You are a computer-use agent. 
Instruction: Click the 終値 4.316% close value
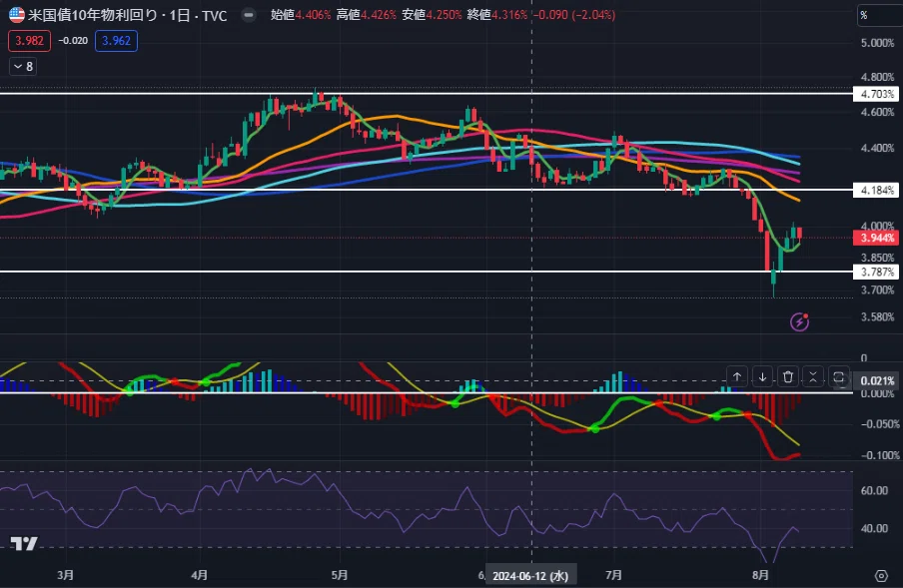tap(497, 15)
